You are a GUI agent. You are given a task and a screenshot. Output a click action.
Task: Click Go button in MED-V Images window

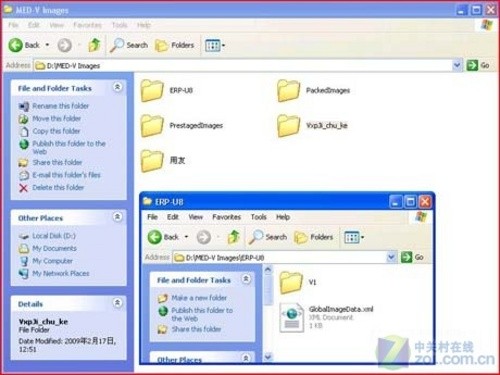[478, 65]
